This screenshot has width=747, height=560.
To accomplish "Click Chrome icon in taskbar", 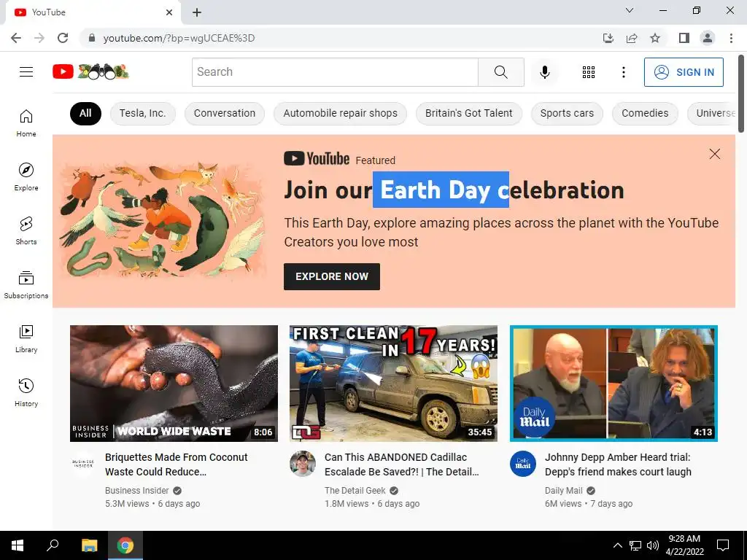I will pos(125,545).
